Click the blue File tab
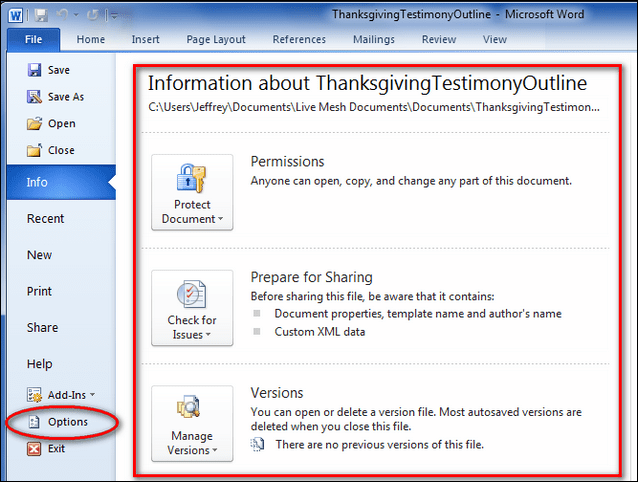 [33, 40]
